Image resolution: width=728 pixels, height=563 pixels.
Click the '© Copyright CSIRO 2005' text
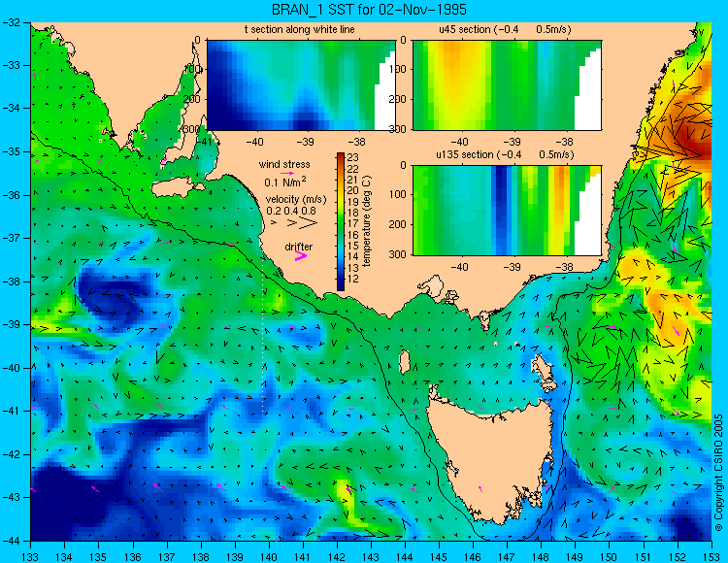(718, 473)
